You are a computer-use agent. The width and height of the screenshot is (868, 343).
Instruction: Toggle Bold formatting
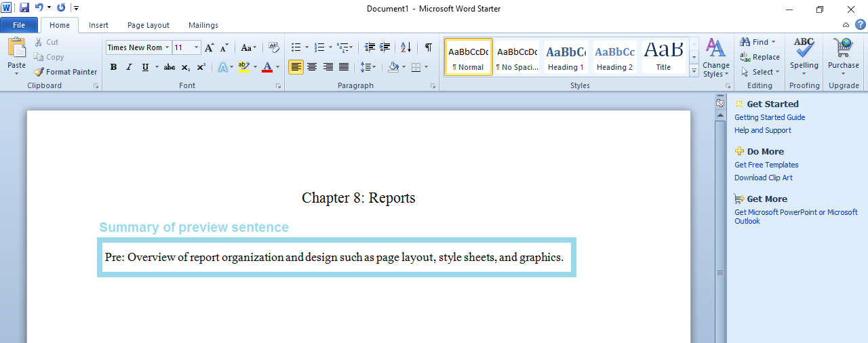(113, 67)
